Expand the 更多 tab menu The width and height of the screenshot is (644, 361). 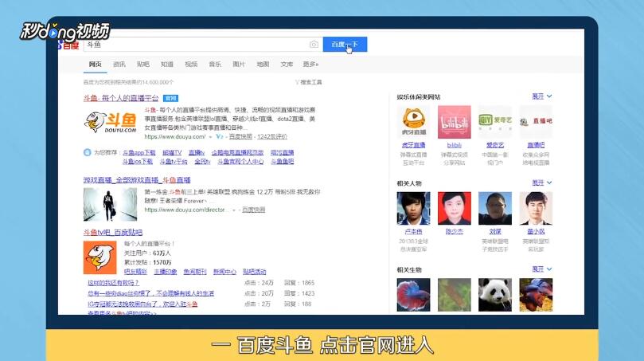point(311,64)
